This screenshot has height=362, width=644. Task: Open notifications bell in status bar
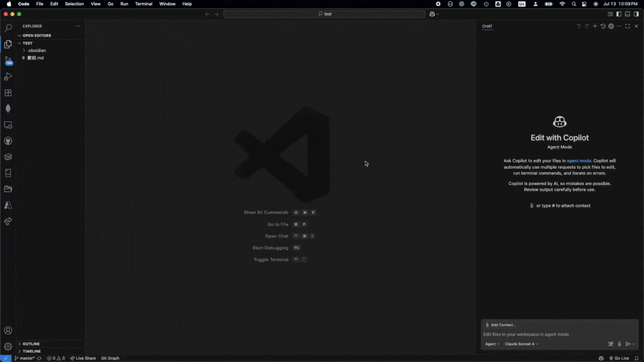(x=637, y=358)
